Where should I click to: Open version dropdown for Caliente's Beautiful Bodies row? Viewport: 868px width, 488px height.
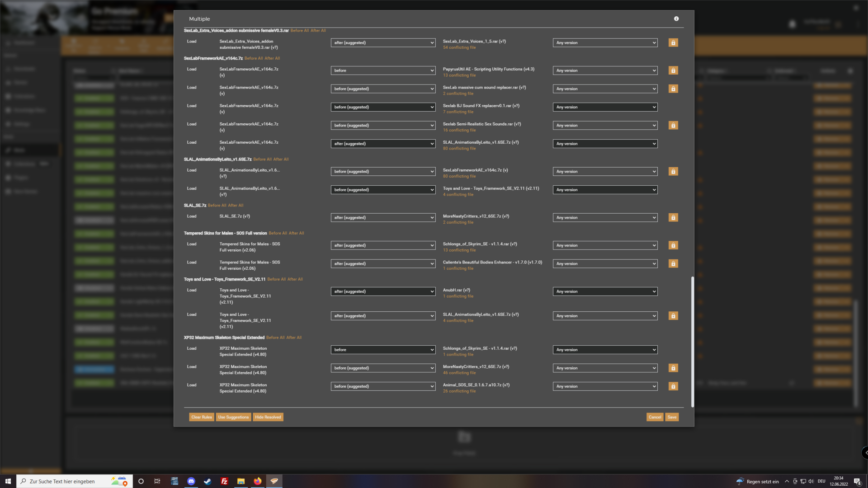coord(605,263)
